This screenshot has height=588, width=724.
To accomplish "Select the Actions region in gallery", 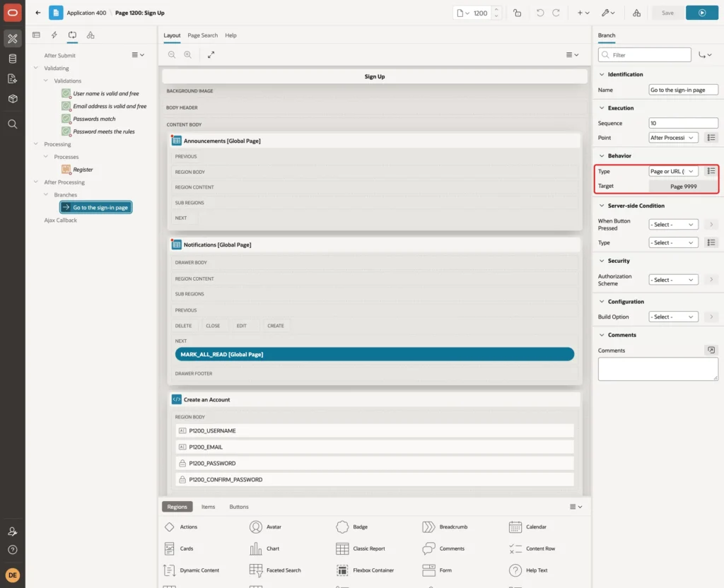I will [181, 527].
